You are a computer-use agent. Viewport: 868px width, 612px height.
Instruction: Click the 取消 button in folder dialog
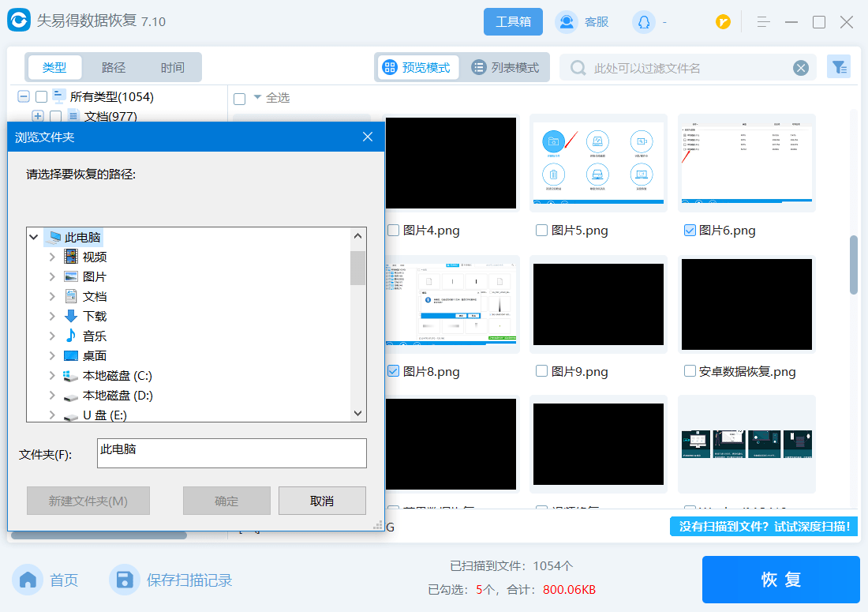[322, 501]
